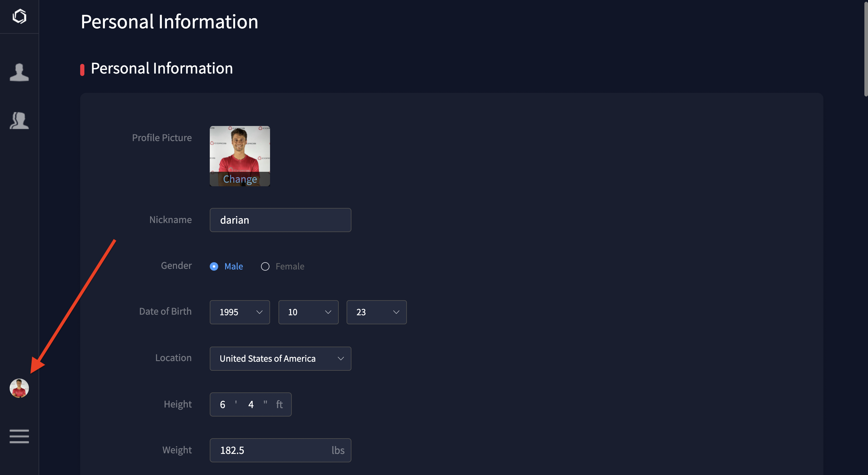Click the Nickname field containing darian
The width and height of the screenshot is (868, 475).
tap(280, 220)
